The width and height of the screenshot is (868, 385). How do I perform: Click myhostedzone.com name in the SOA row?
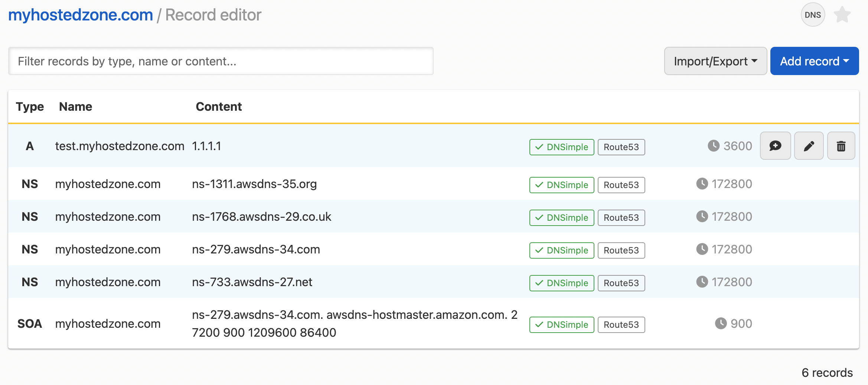(x=108, y=324)
